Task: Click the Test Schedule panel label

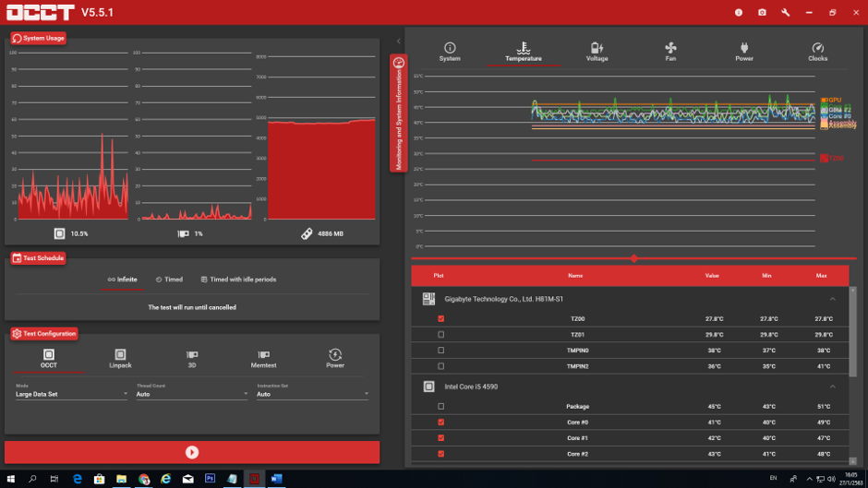Action: tap(38, 257)
